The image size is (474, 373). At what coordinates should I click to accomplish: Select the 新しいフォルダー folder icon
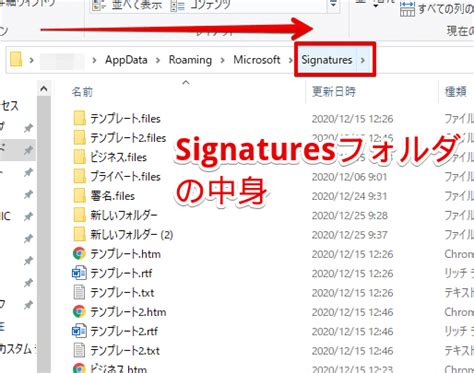point(79,215)
